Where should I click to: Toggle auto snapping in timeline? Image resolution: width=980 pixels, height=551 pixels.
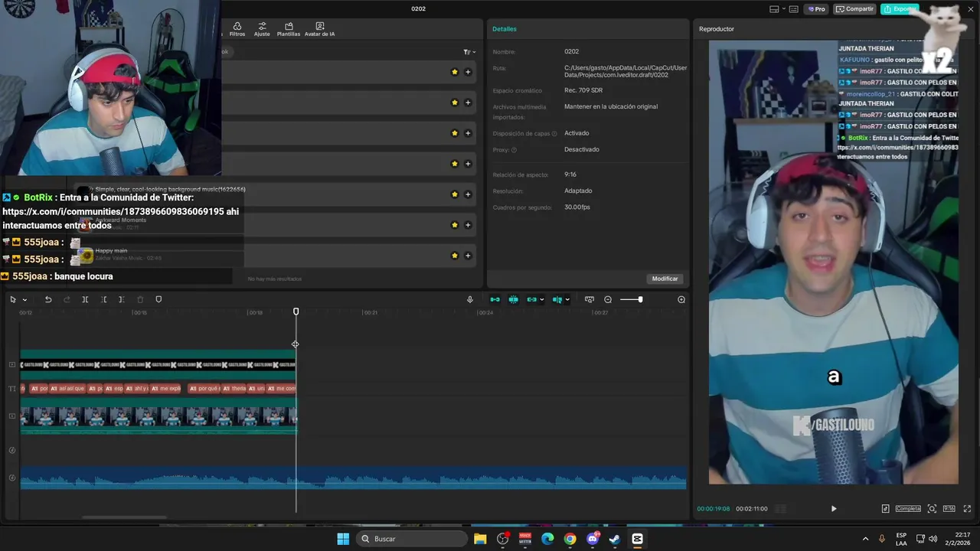[513, 299]
